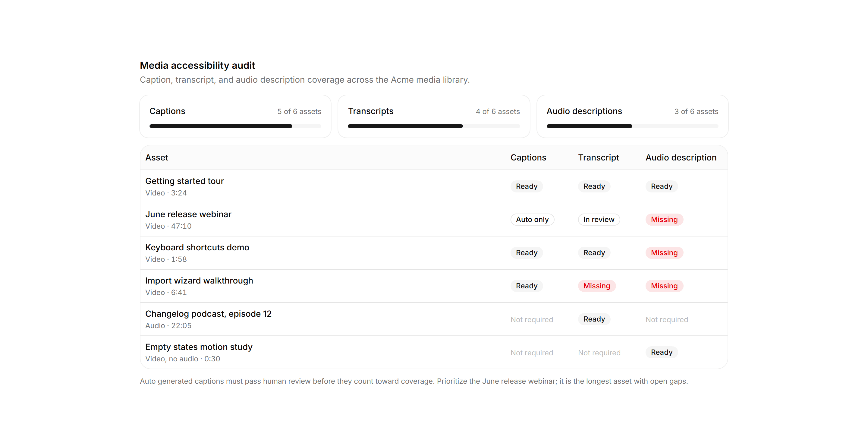Click Captions Ready badge for Getting started tour
Viewport: 868px width, 444px height.
pos(527,186)
